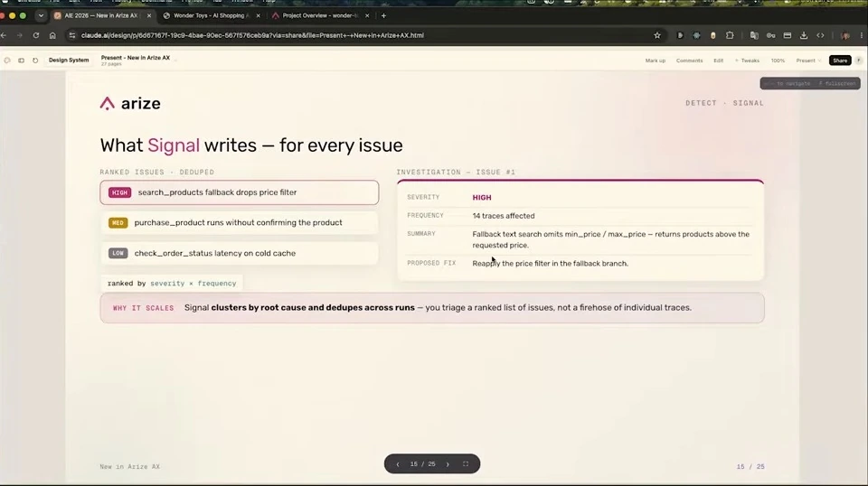868x486 pixels.
Task: Select the search_products fallback drops price filter issue
Action: coord(239,192)
